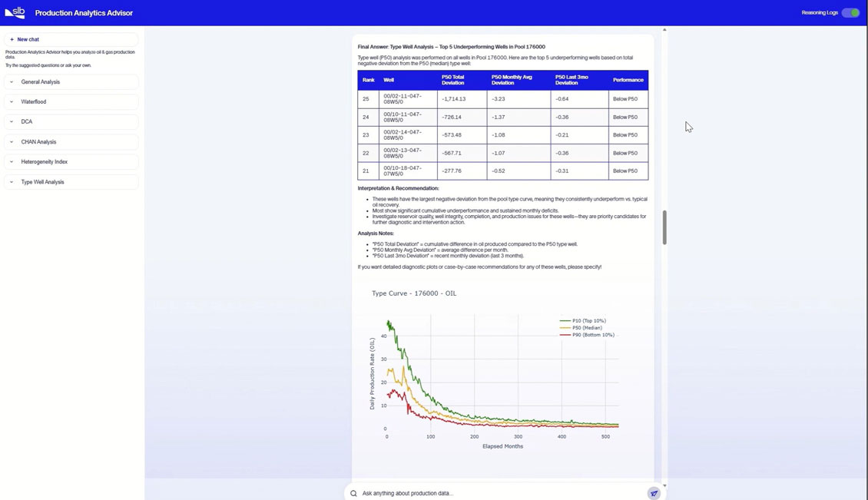Click the Ask anything about production data field

pyautogui.click(x=502, y=493)
